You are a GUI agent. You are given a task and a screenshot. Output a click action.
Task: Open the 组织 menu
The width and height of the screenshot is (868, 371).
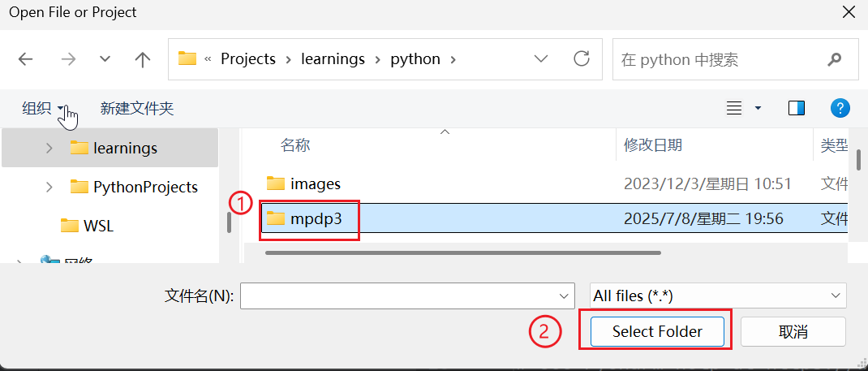(43, 109)
